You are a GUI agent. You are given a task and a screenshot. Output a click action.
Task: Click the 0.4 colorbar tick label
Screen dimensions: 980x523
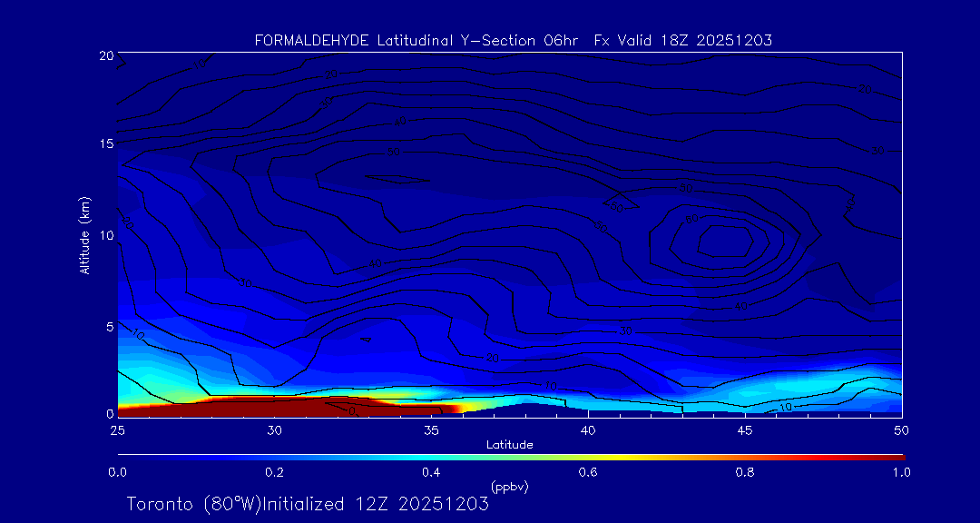pos(431,472)
